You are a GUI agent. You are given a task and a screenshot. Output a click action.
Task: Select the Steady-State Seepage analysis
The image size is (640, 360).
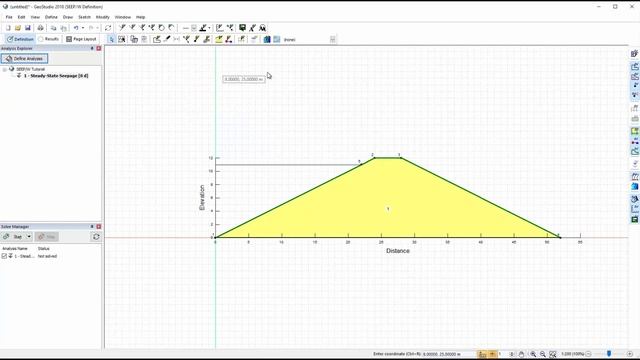56,76
